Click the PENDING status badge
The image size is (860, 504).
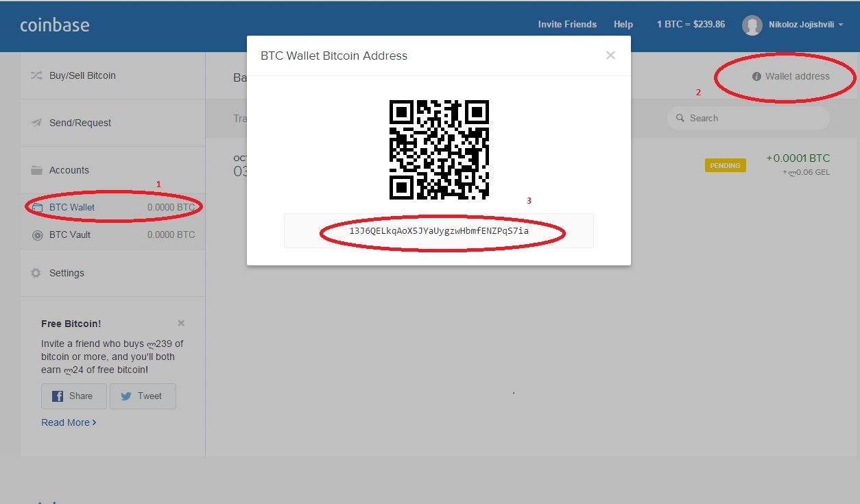tap(725, 165)
